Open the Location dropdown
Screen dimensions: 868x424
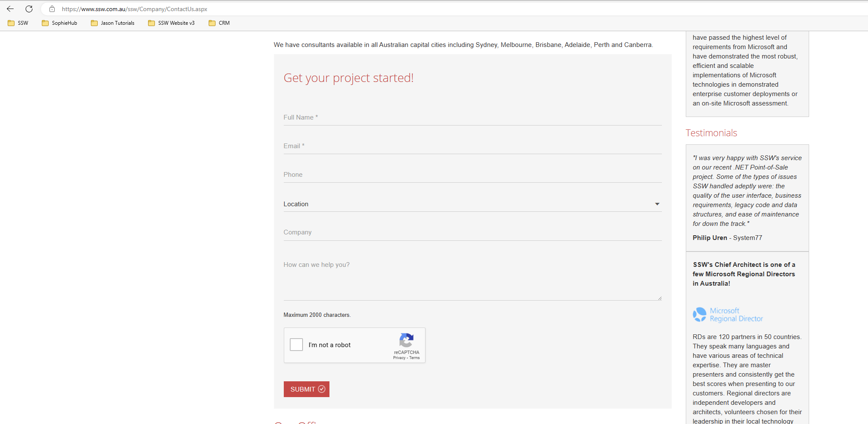[469, 204]
